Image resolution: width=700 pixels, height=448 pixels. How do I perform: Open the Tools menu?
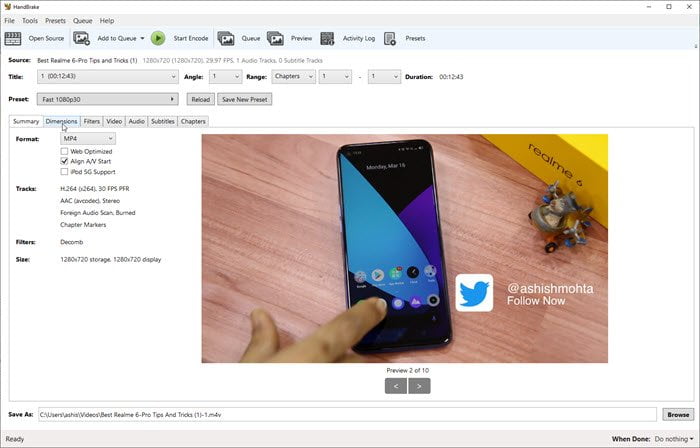tap(30, 21)
